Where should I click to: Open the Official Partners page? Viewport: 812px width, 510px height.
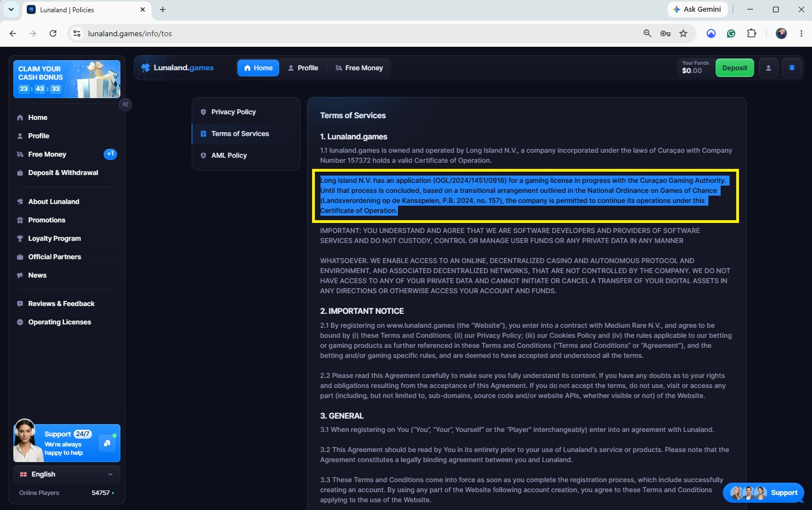55,257
